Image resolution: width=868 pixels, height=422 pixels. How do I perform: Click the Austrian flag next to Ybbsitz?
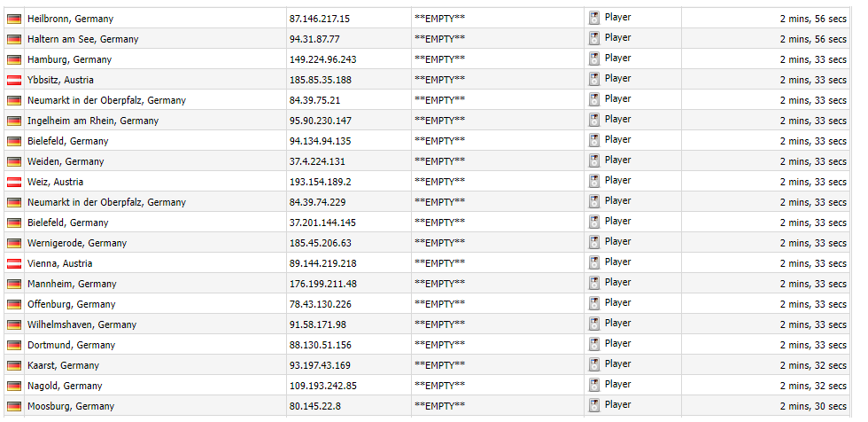click(x=14, y=80)
